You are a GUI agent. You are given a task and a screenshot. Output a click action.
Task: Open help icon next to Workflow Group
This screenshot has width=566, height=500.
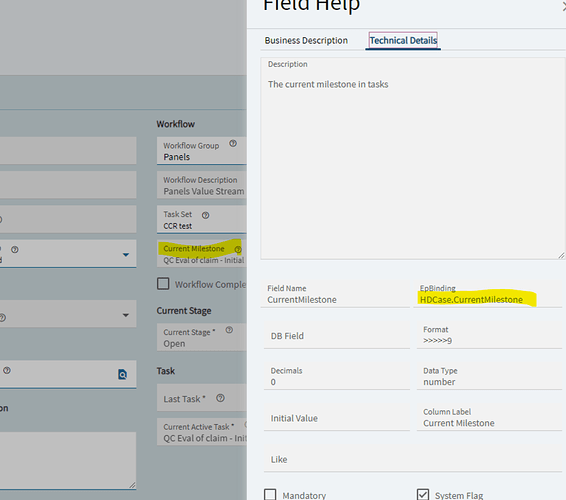[x=233, y=144]
